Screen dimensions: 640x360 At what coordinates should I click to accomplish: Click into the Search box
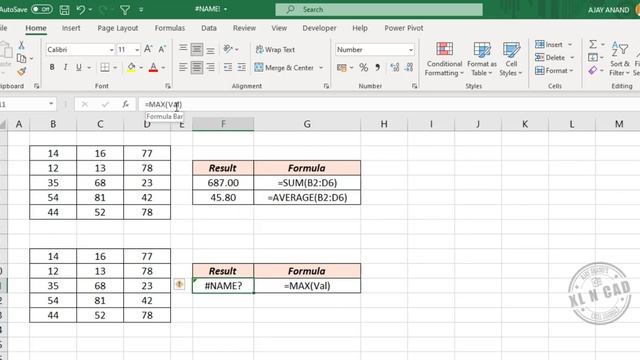[379, 9]
